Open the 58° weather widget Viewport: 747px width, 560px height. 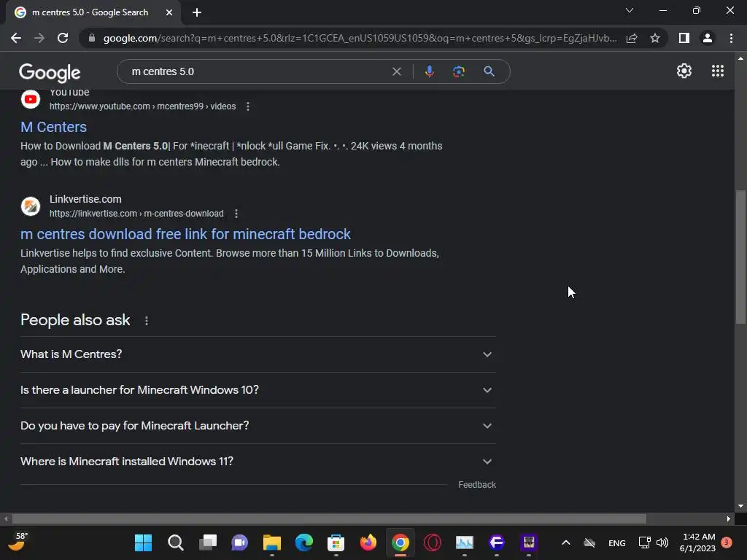pyautogui.click(x=18, y=542)
